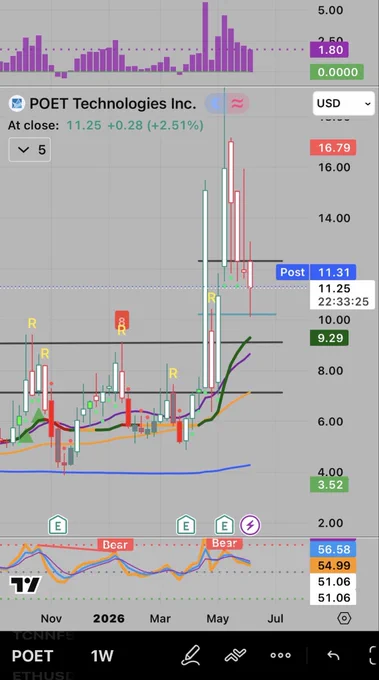The height and width of the screenshot is (680, 379).
Task: Tap the purple 1.80 indicator value label
Action: tap(330, 50)
